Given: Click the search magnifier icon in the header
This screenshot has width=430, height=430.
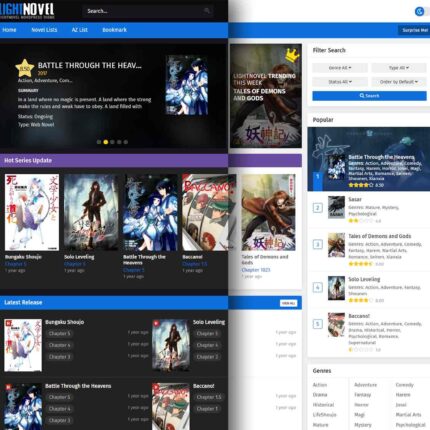Looking at the screenshot, I should (207, 11).
